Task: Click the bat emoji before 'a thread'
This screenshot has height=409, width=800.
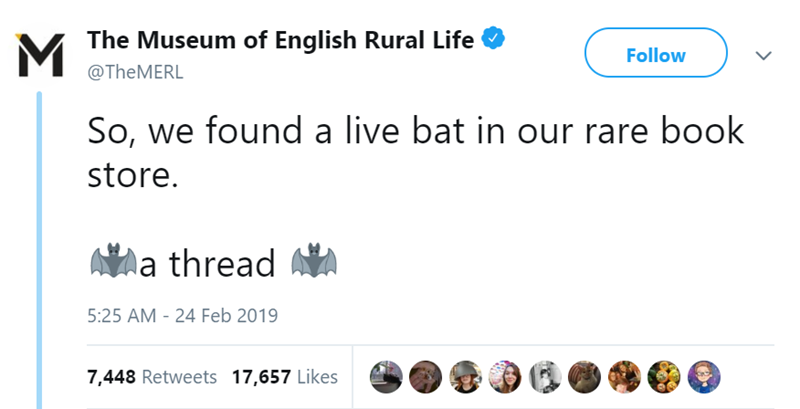Action: [x=111, y=262]
